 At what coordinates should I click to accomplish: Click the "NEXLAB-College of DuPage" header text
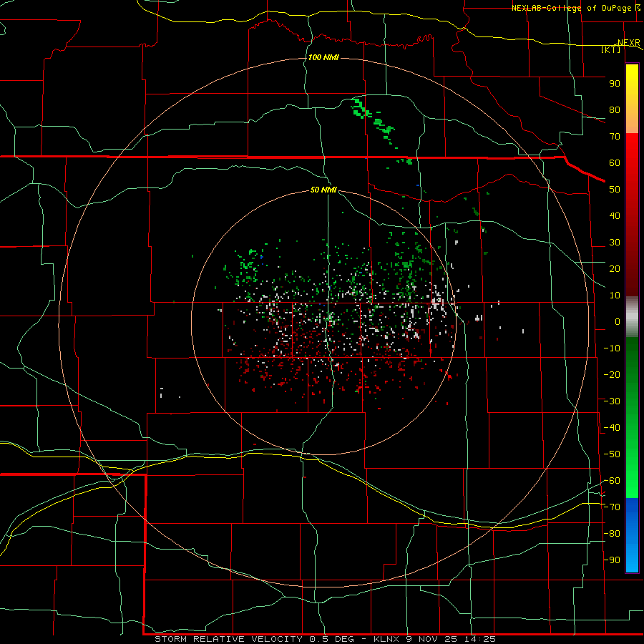pyautogui.click(x=571, y=8)
